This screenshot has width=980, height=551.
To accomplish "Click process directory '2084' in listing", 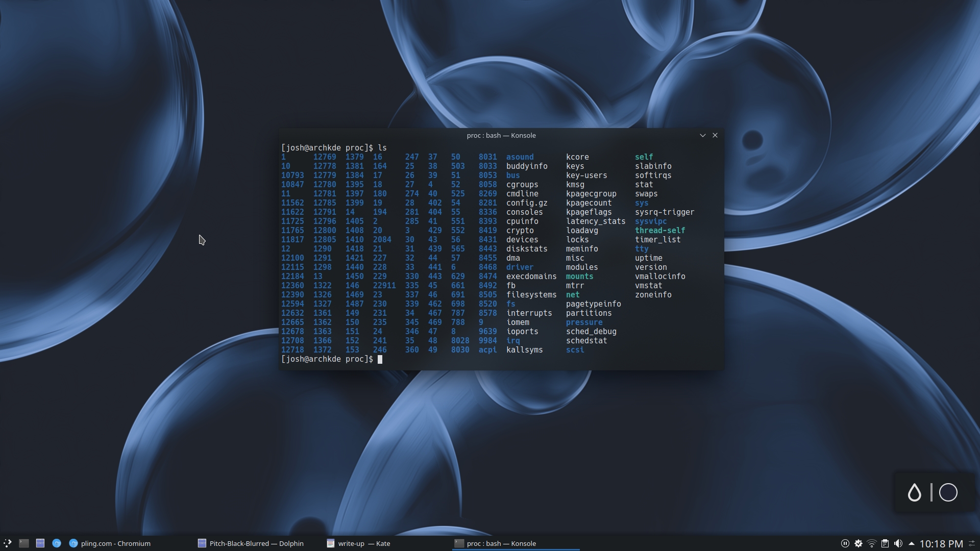I will (x=382, y=240).
